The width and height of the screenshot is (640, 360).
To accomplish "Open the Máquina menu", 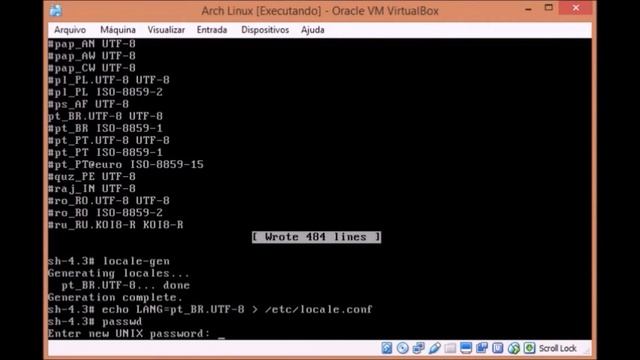I will (118, 30).
